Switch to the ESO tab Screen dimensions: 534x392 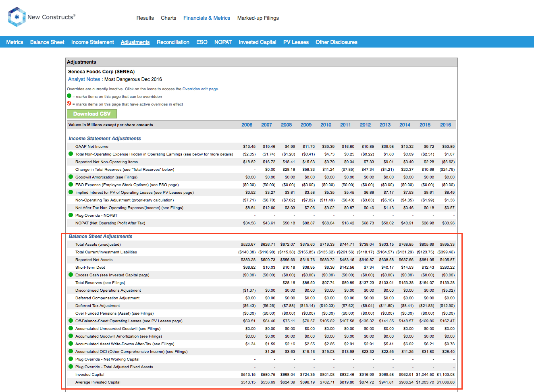(x=202, y=42)
